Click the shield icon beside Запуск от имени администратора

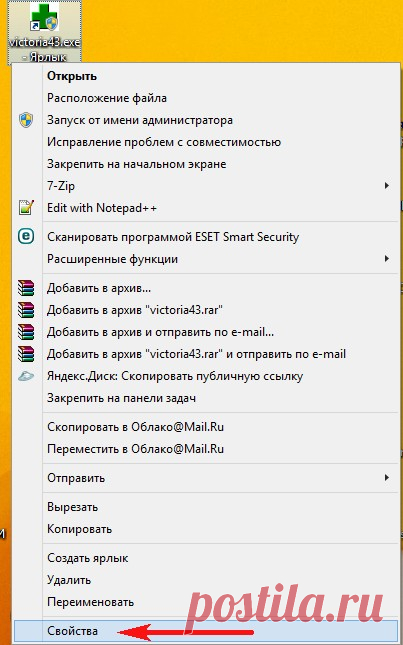coord(26,120)
